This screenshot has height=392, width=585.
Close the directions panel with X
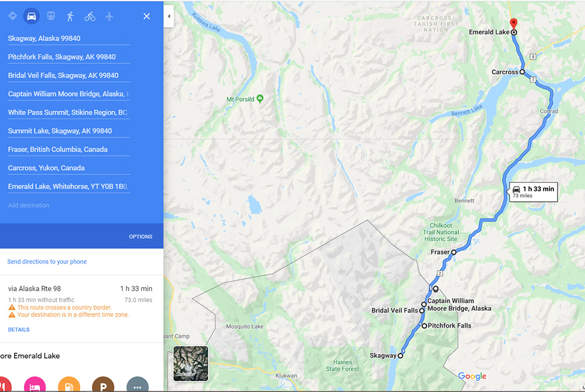(147, 16)
